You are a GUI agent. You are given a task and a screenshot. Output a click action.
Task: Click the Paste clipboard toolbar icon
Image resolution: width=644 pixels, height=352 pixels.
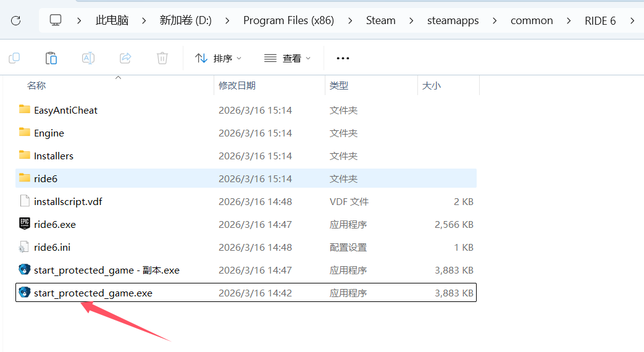pyautogui.click(x=51, y=58)
